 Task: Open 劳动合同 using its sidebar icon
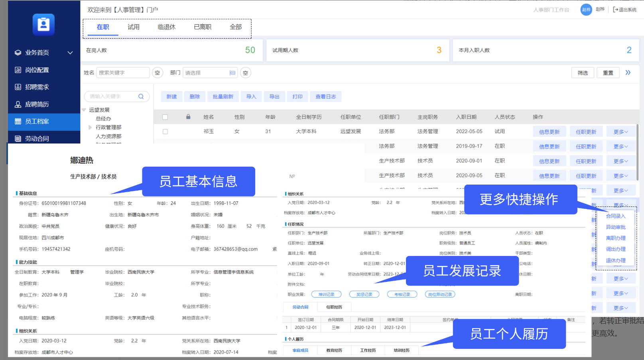[18, 138]
